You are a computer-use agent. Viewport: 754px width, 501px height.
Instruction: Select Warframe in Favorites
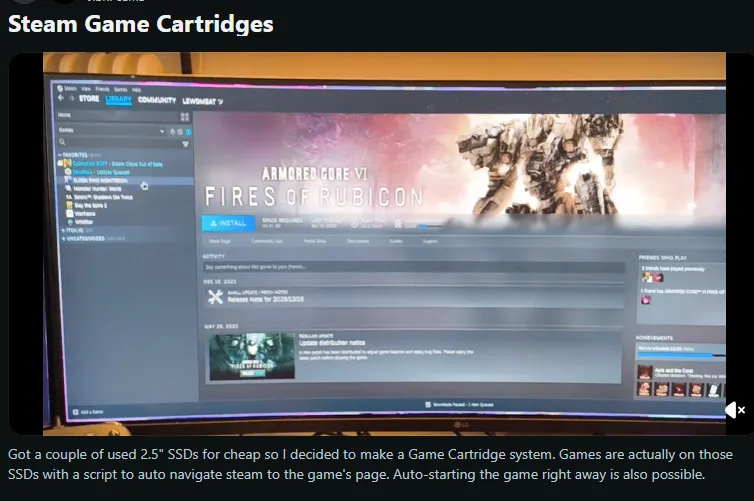coord(81,213)
